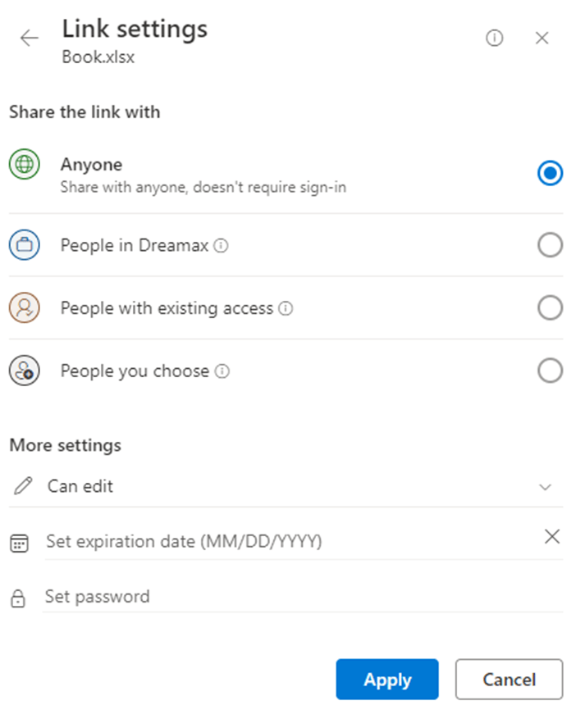Screen dimensions: 585x728
Task: Open the info icon beside close button
Action: click(494, 38)
